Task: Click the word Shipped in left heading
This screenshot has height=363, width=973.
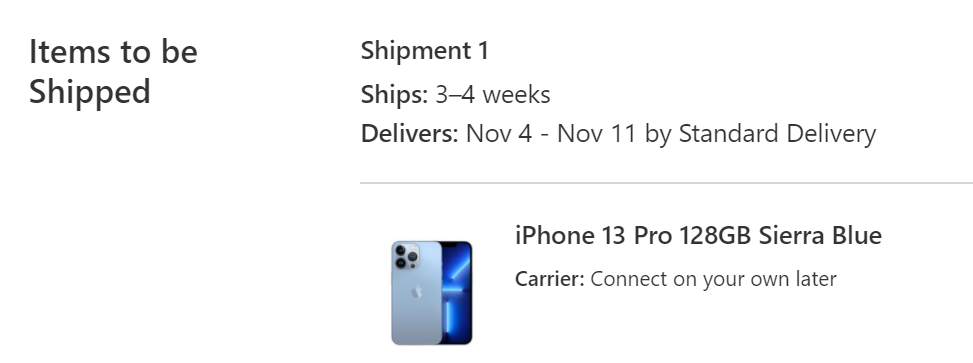Action: [x=90, y=92]
